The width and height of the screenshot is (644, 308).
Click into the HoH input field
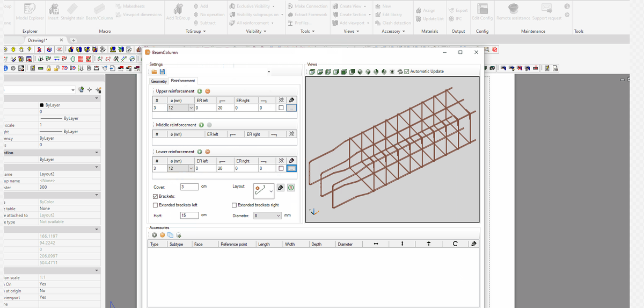coord(189,216)
